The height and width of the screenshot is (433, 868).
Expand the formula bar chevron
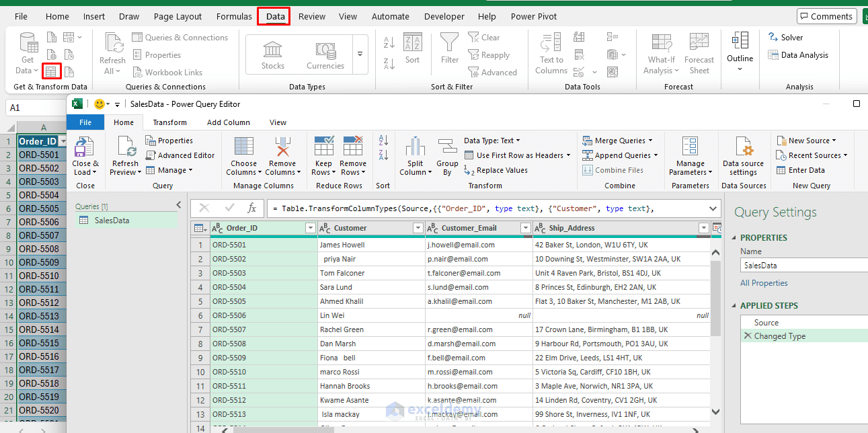[713, 208]
